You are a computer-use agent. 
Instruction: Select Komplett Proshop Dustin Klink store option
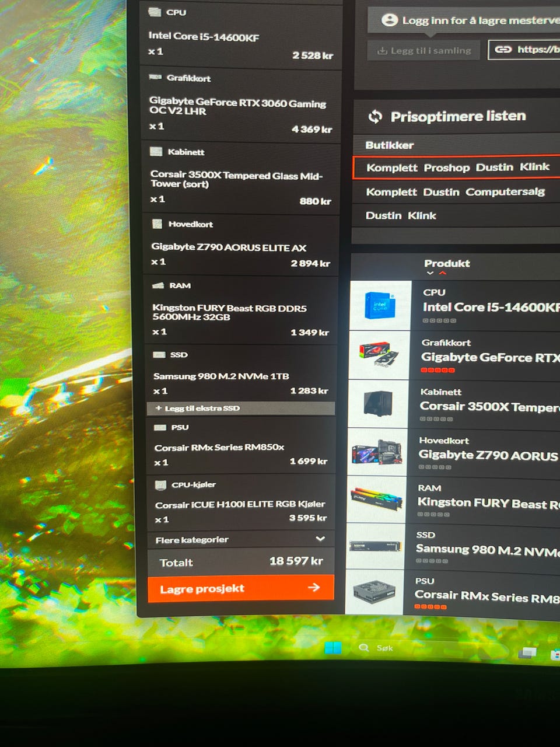click(x=457, y=167)
